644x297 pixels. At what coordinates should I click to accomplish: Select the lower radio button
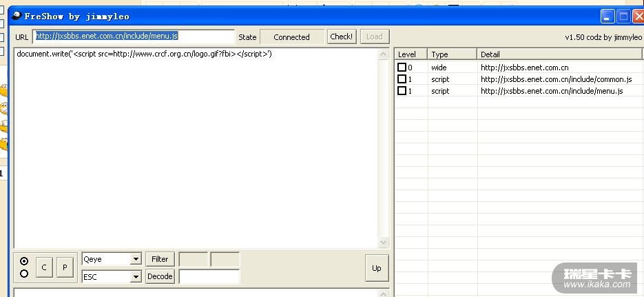tap(24, 274)
